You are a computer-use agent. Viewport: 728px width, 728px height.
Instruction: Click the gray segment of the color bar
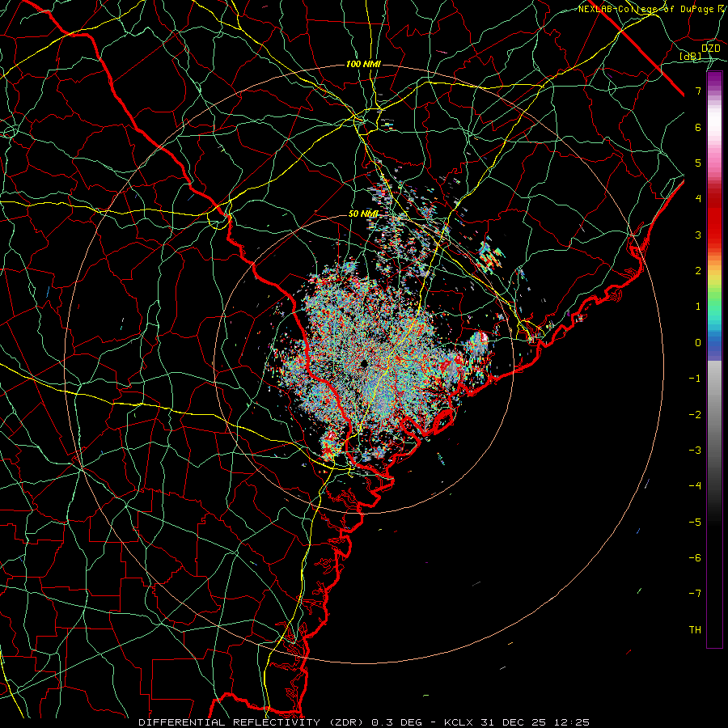[714, 404]
